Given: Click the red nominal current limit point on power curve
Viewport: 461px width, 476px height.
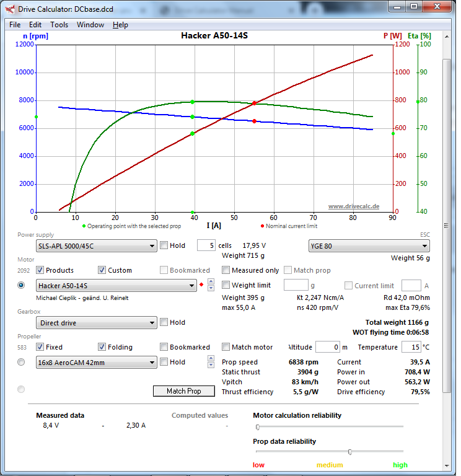Looking at the screenshot, I should (x=254, y=103).
